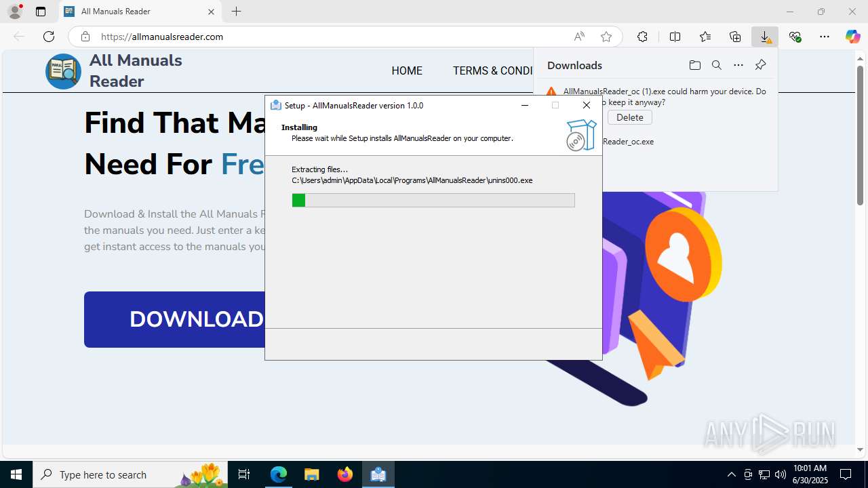Refresh the current page

49,37
